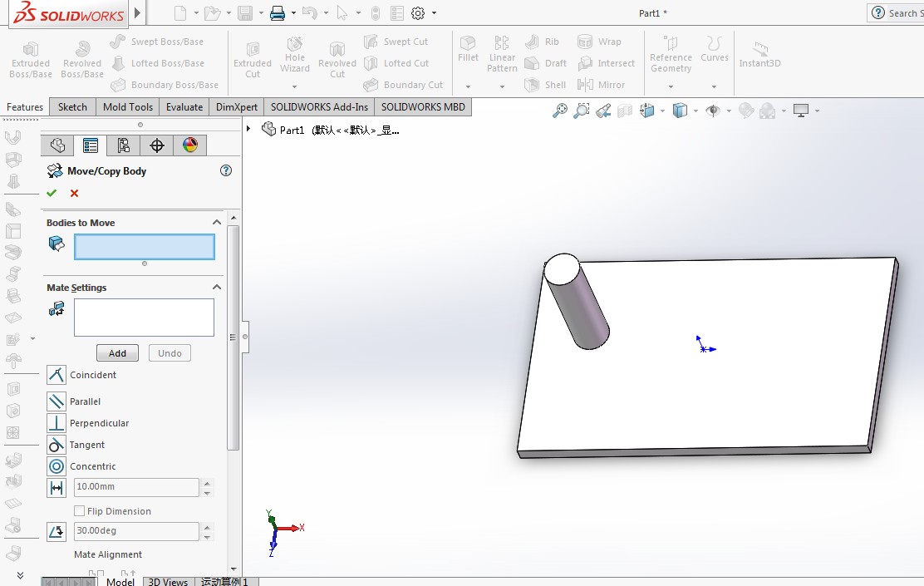Open the Linear Pattern dropdown arrow

tap(502, 86)
